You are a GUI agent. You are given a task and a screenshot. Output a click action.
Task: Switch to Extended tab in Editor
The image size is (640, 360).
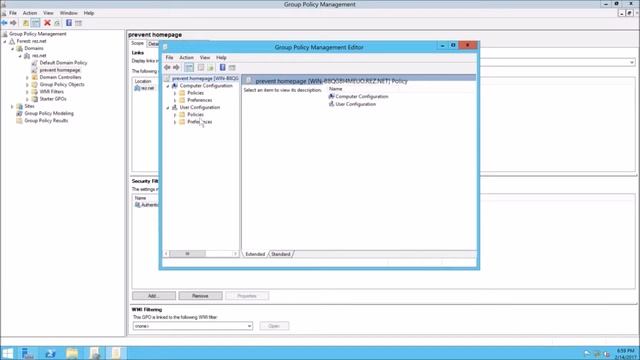[x=255, y=254]
